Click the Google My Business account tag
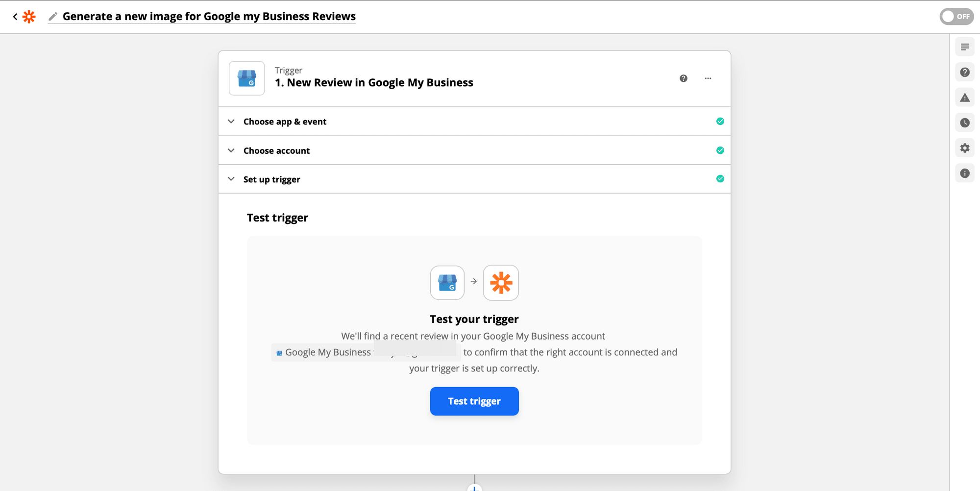This screenshot has height=491, width=980. (x=366, y=352)
